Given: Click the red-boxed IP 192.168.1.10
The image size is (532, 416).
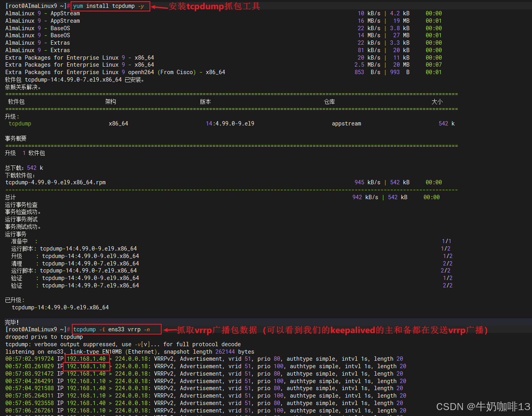Looking at the screenshot, I should point(86,366).
